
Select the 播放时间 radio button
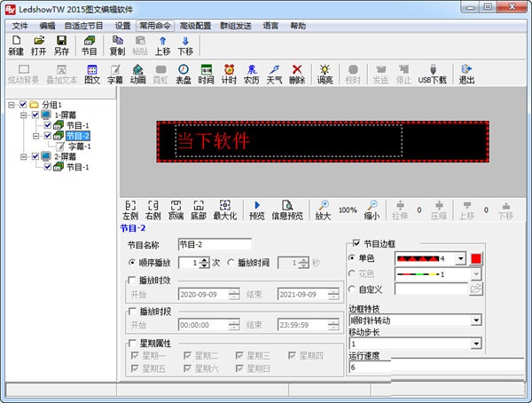pyautogui.click(x=231, y=263)
